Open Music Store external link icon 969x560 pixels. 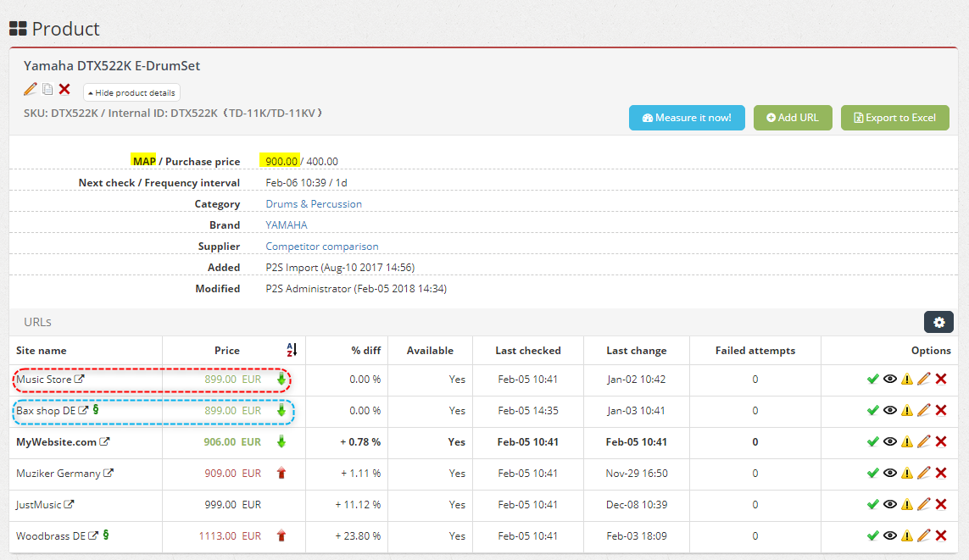(80, 379)
